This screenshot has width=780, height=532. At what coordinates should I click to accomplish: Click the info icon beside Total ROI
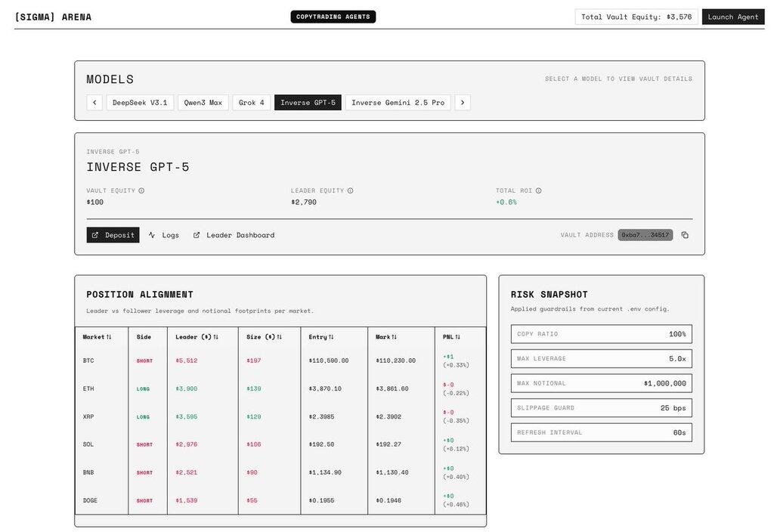539,190
